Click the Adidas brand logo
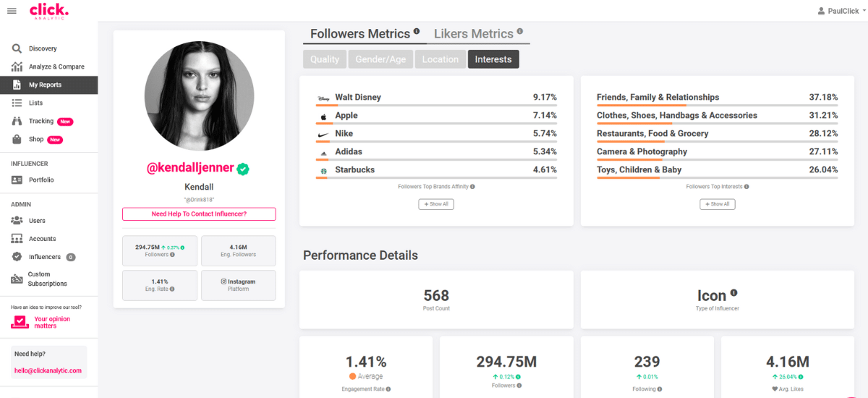Viewport: 868px width, 398px height. (323, 152)
